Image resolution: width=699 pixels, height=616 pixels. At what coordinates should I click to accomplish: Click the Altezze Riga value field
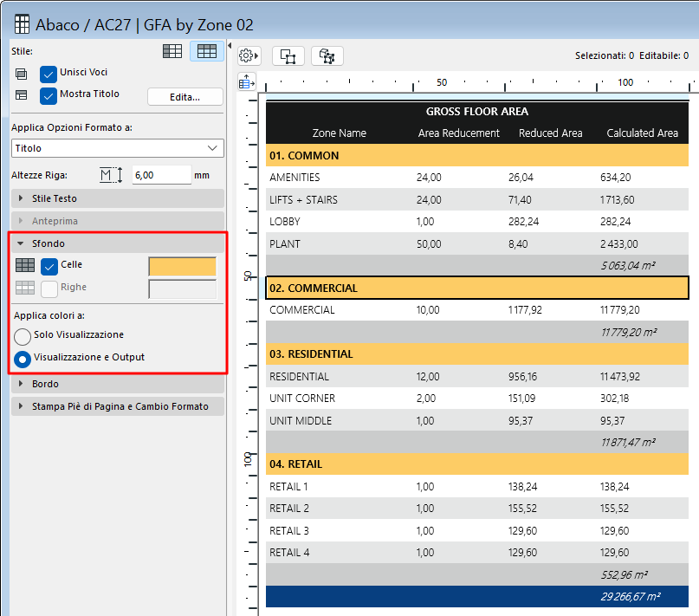pos(161,175)
